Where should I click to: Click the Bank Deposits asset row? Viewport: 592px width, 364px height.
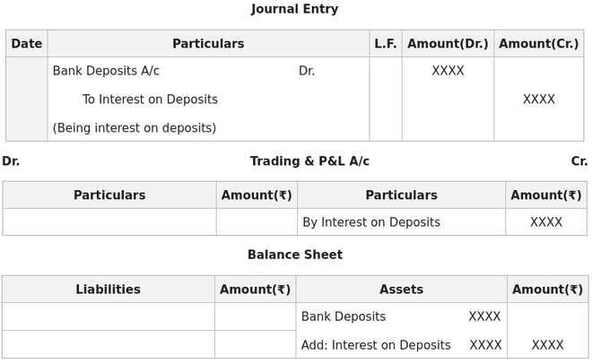(x=401, y=316)
